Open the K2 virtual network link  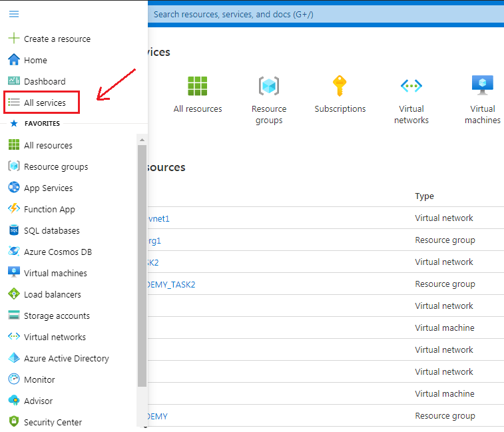153,262
